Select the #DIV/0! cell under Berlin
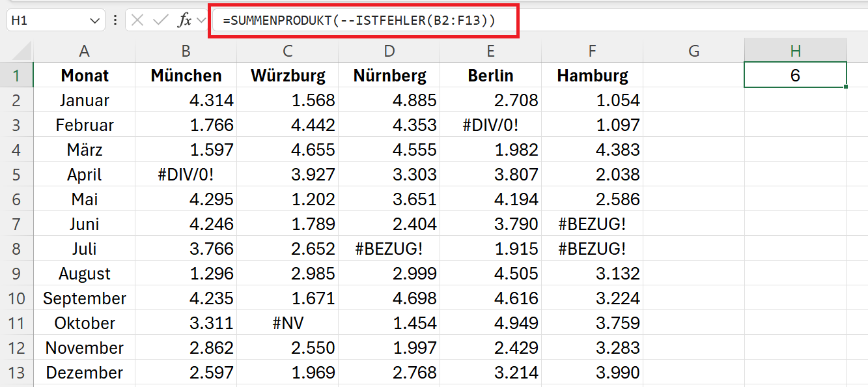 (x=491, y=125)
